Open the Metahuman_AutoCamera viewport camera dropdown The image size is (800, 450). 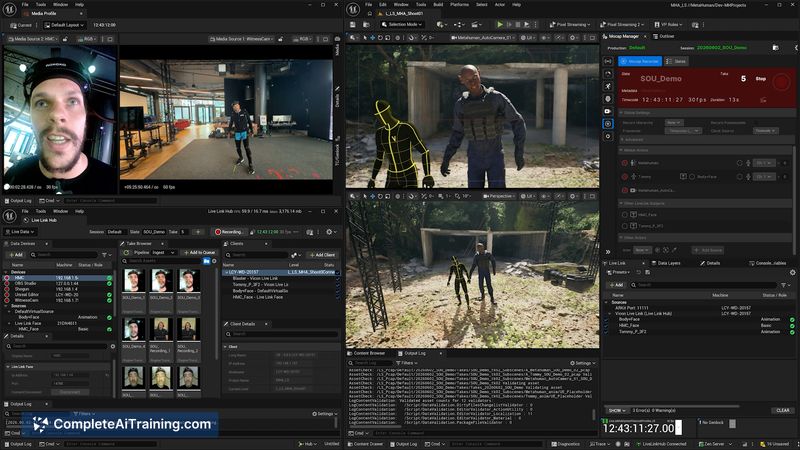[x=482, y=38]
